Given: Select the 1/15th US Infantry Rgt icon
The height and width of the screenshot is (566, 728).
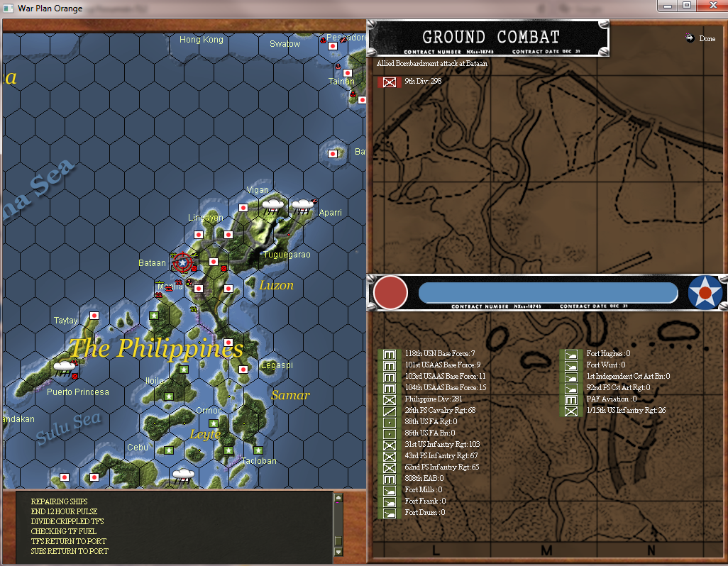Looking at the screenshot, I should [570, 411].
